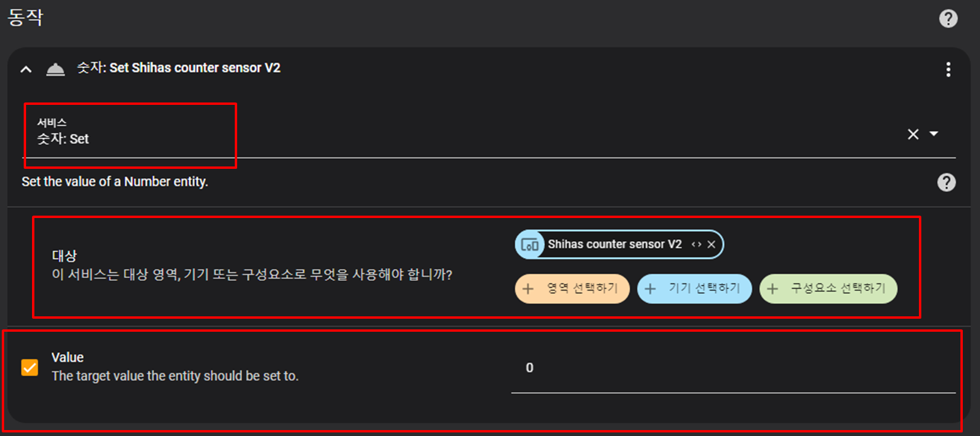Click the Shihas counter sensor V2 chip label

click(x=615, y=245)
